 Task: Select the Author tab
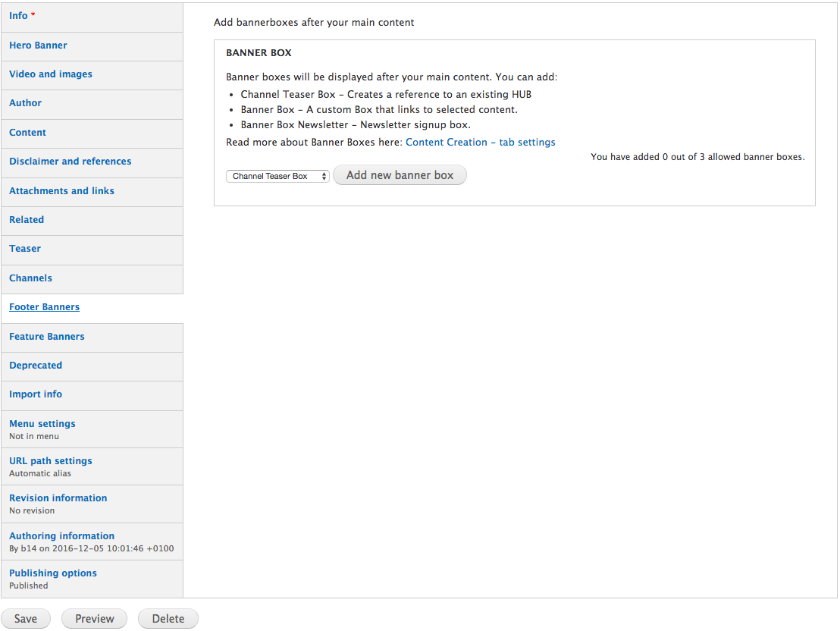[x=25, y=103]
